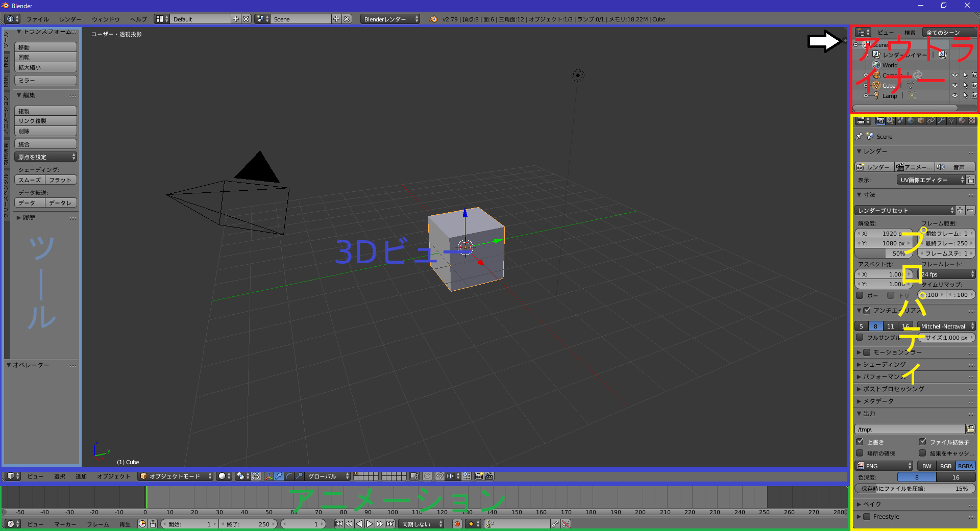Click the output folder browse icon
This screenshot has height=531, width=980.
click(970, 429)
